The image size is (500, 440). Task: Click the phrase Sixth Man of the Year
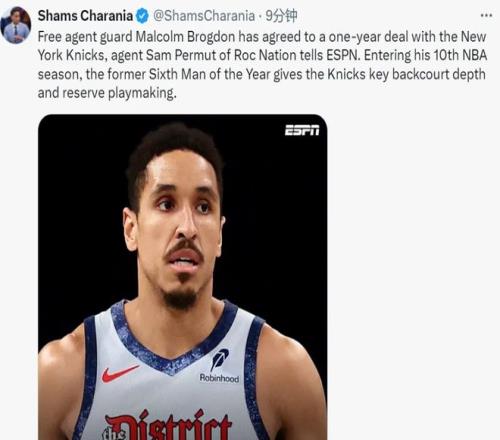click(x=209, y=74)
